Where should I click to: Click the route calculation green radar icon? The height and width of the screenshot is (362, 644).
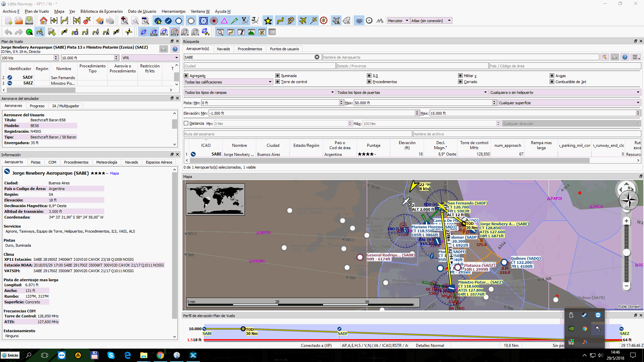coord(30,32)
